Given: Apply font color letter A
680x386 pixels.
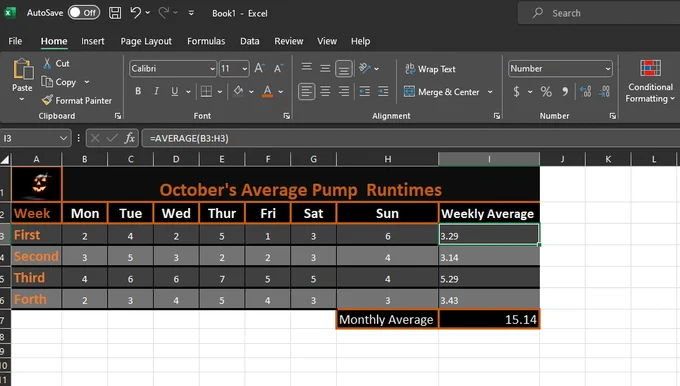Looking at the screenshot, I should click(267, 92).
